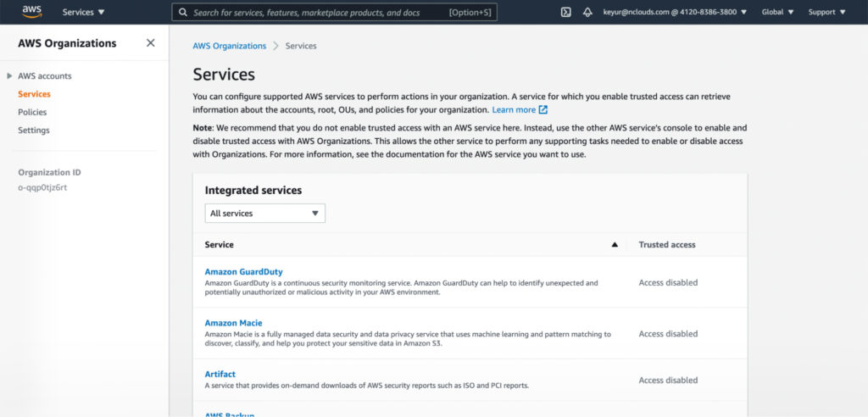The height and width of the screenshot is (417, 868).
Task: Open the Amazon Macie service link
Action: (x=234, y=323)
